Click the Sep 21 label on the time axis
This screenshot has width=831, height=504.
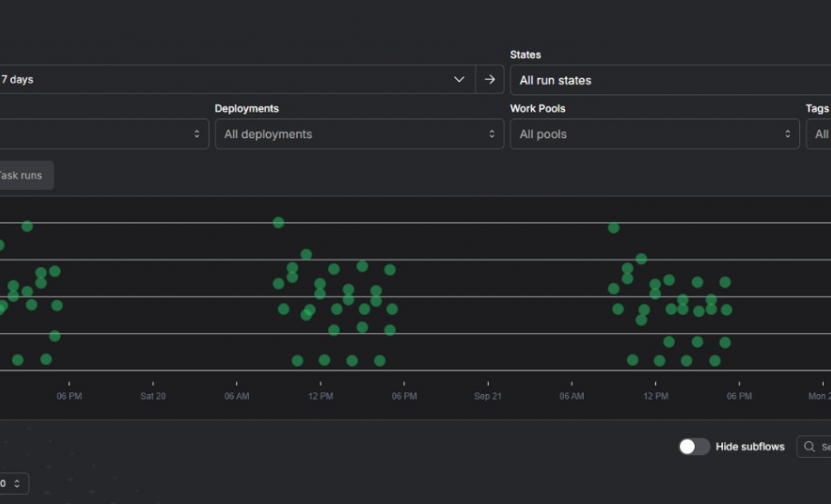(x=488, y=396)
